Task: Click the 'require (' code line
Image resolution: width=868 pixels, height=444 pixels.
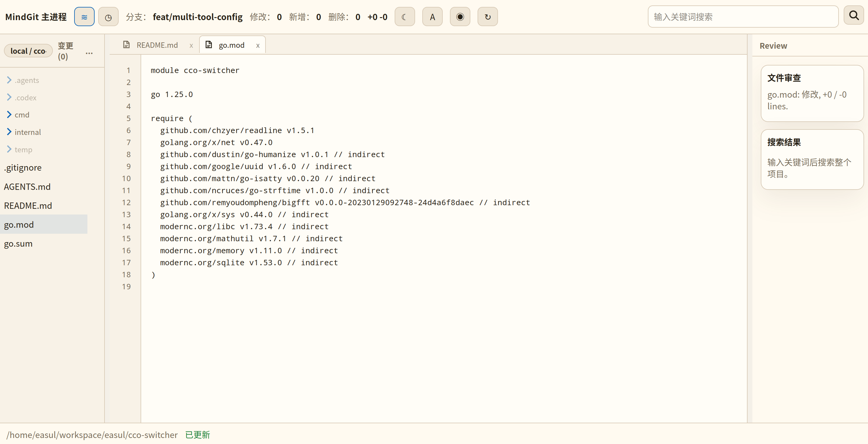Action: [x=171, y=118]
